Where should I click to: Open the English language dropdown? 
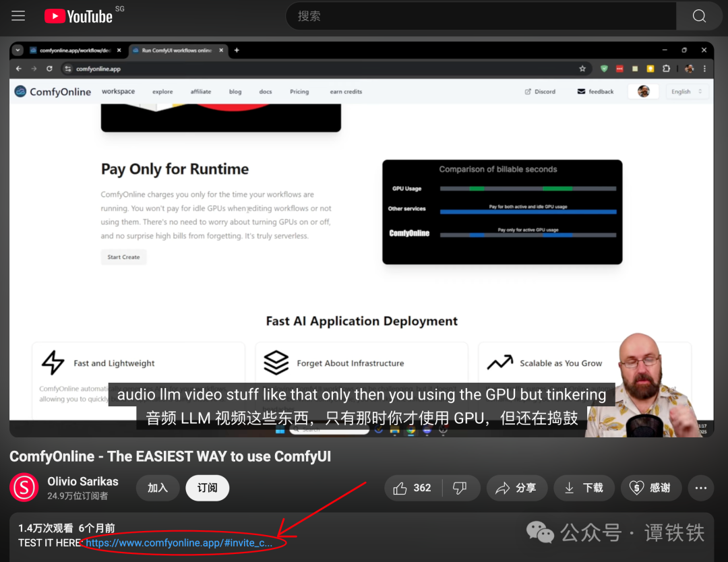coord(687,92)
